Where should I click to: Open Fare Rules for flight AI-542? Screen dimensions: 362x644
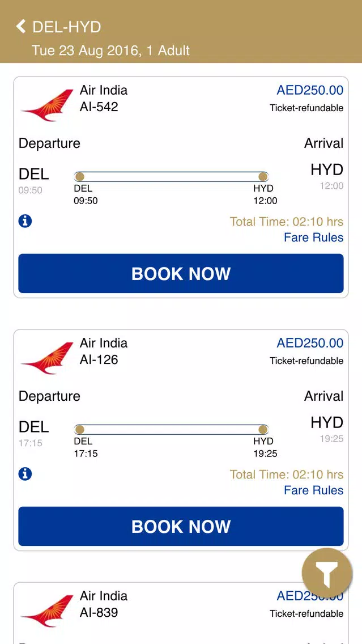pyautogui.click(x=314, y=238)
